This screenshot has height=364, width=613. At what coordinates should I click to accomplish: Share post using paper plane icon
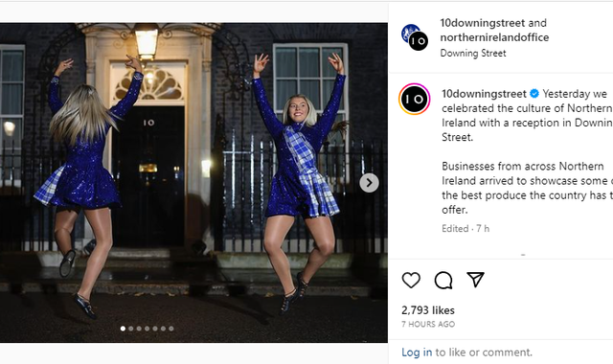point(475,280)
